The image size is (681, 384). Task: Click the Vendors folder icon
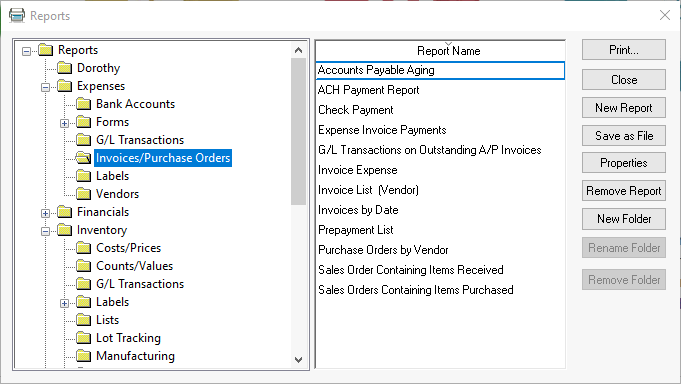pos(83,194)
